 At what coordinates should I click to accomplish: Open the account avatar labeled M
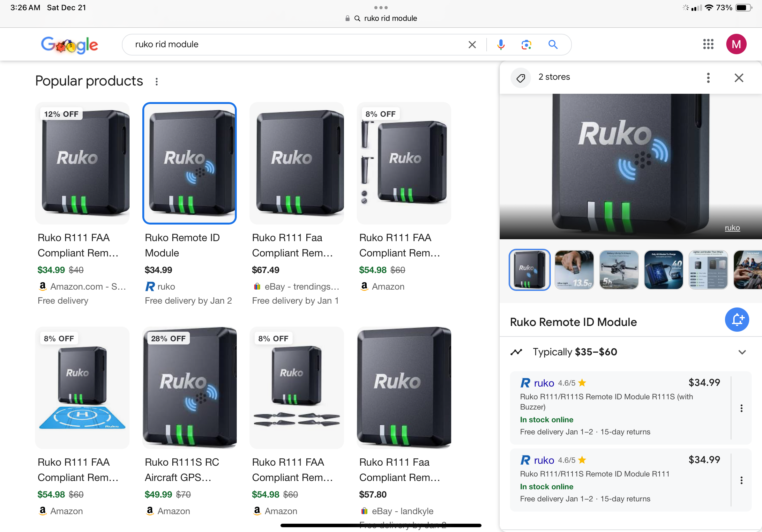(x=736, y=44)
